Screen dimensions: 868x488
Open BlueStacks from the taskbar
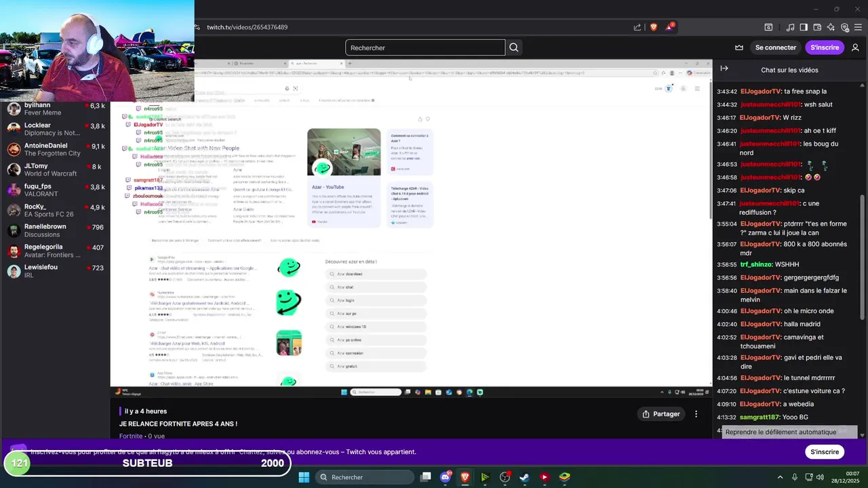pyautogui.click(x=564, y=477)
